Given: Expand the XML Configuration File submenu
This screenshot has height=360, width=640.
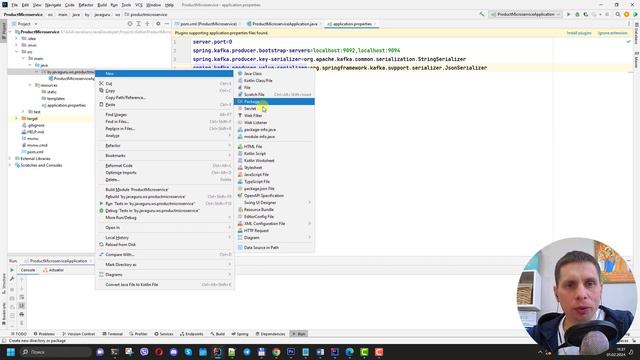Looking at the screenshot, I should coord(274,223).
